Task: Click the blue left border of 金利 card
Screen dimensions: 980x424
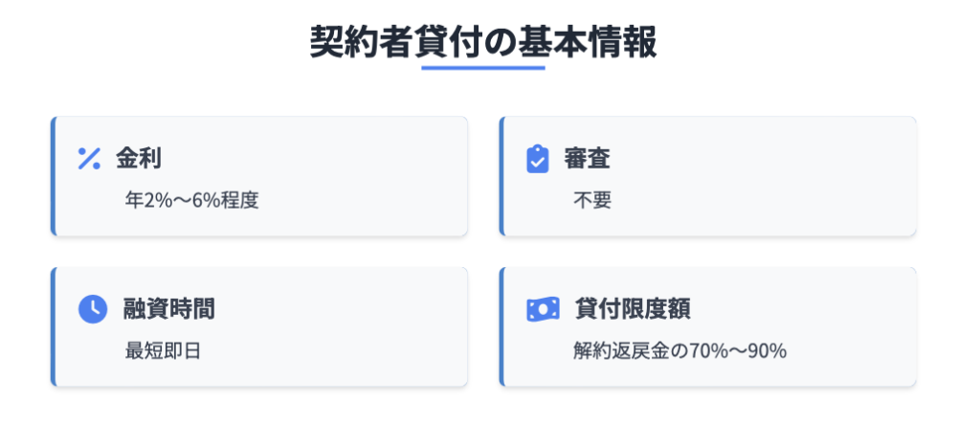Action: point(54,176)
